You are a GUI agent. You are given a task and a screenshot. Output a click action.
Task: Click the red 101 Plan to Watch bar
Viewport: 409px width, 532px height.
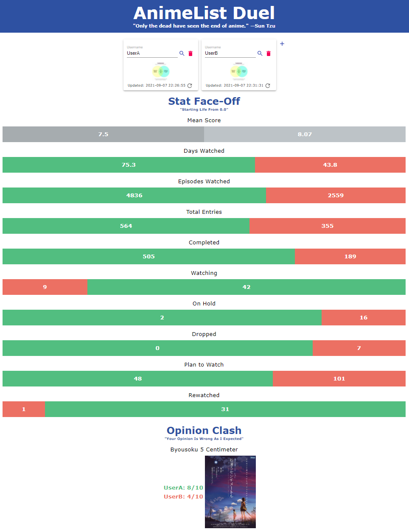click(339, 379)
